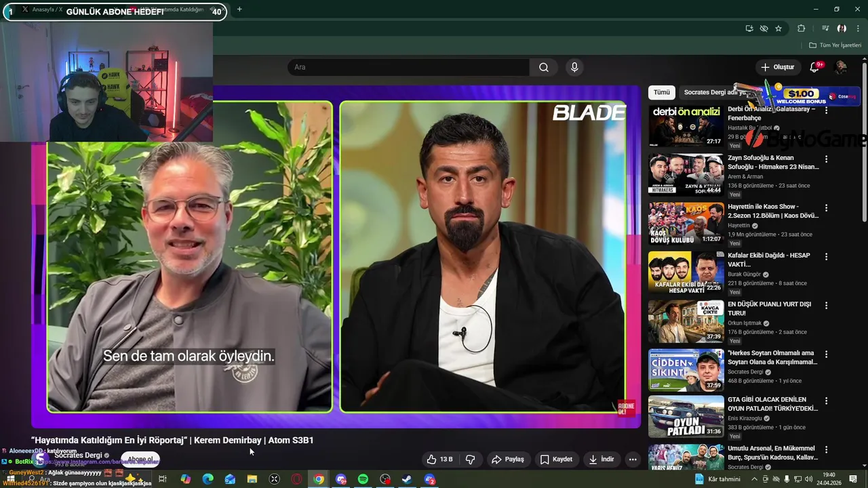The image size is (868, 488).
Task: Open Tüm Yer İşaretleri bookmarks folder
Action: [835, 45]
